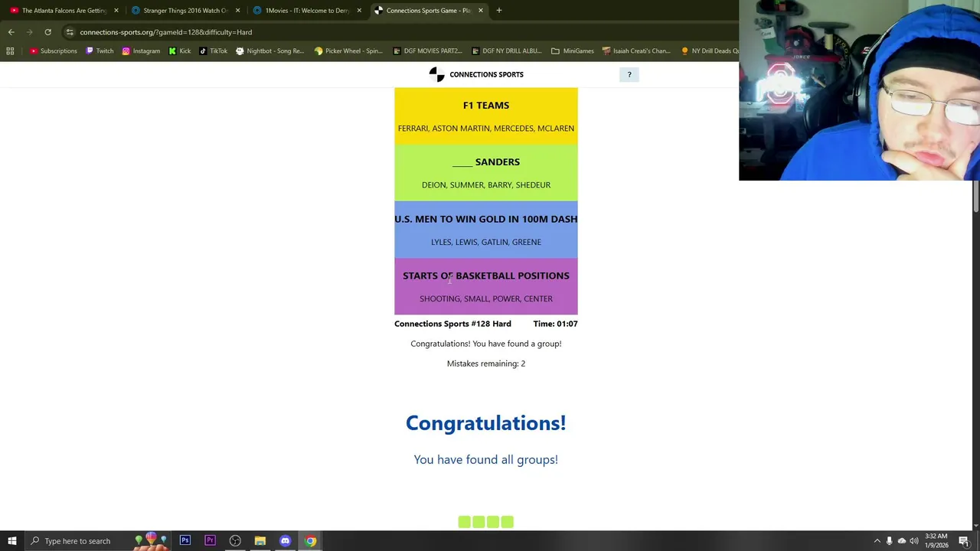
Task: Click the Congratulations! heading
Action: click(486, 422)
